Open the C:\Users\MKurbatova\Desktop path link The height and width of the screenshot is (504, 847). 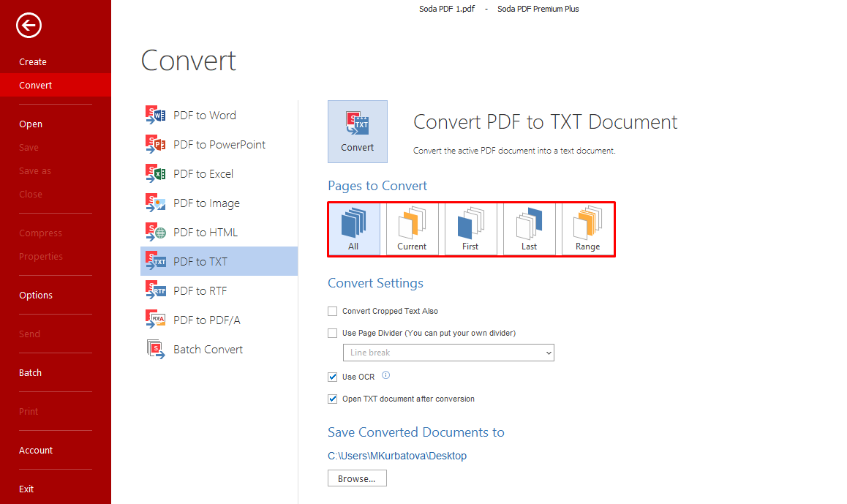397,456
